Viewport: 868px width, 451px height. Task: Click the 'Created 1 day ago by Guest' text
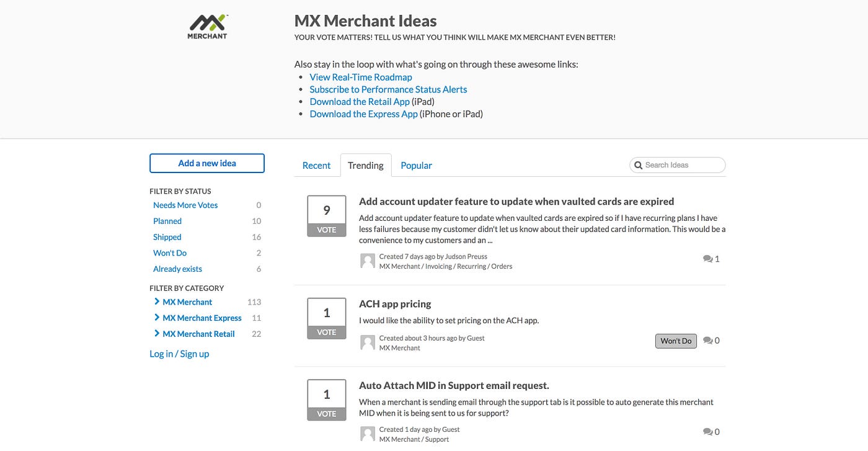click(x=420, y=429)
